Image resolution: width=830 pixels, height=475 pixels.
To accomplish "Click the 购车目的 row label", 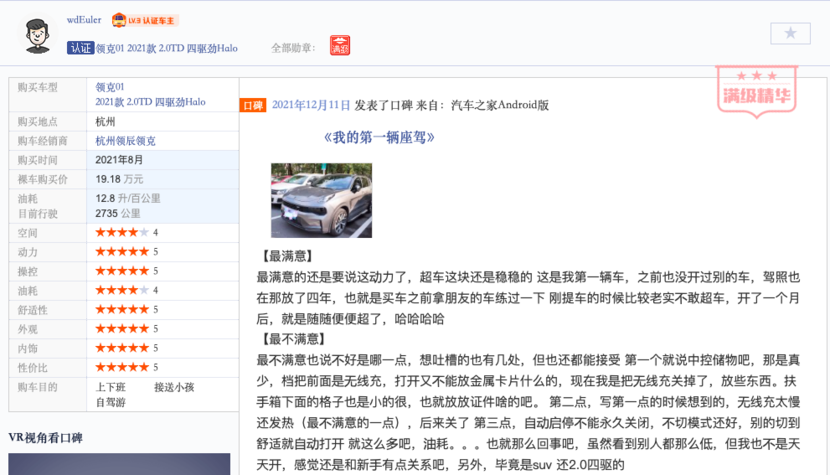I will click(38, 388).
